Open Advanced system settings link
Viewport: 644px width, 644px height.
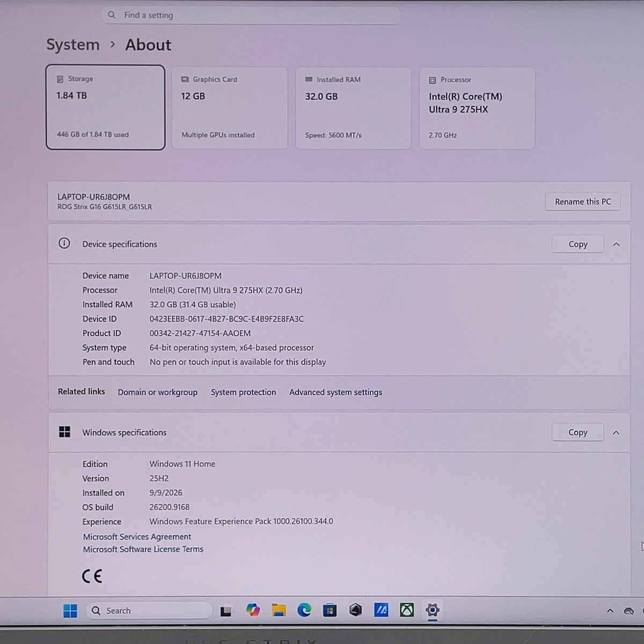336,392
